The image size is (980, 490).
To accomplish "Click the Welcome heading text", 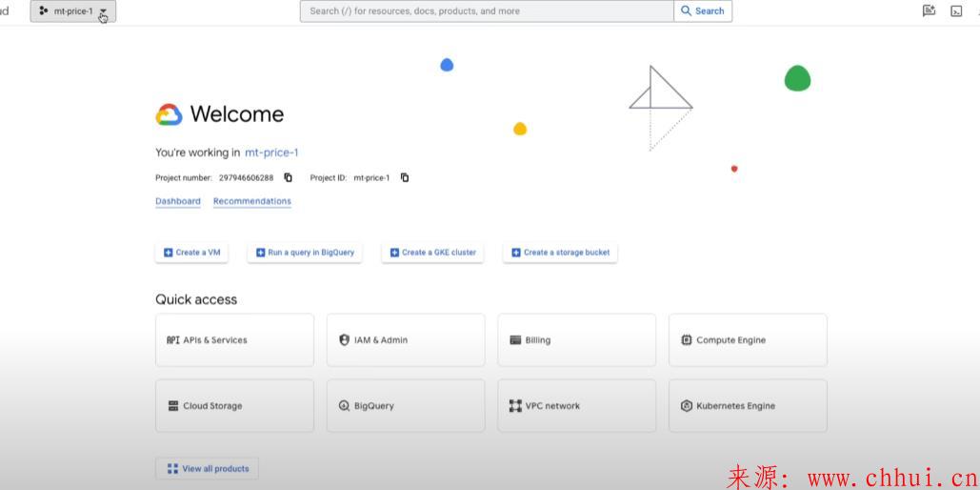I will coord(237,113).
